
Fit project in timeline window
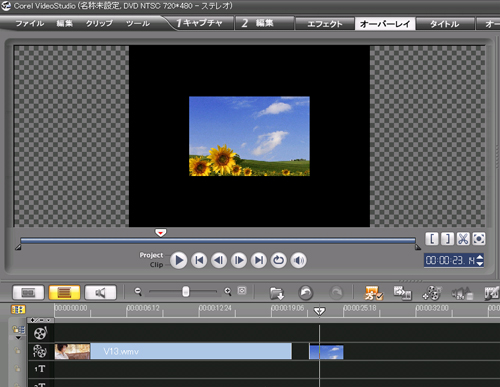(242, 291)
